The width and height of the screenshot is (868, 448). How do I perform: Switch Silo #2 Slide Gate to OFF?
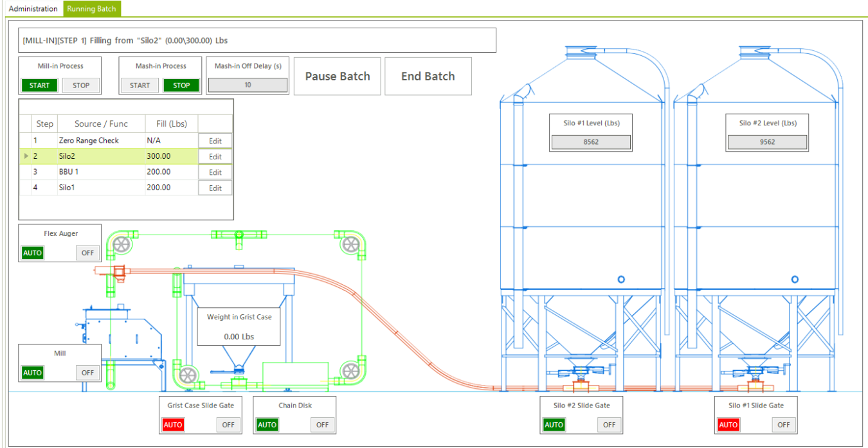point(609,424)
